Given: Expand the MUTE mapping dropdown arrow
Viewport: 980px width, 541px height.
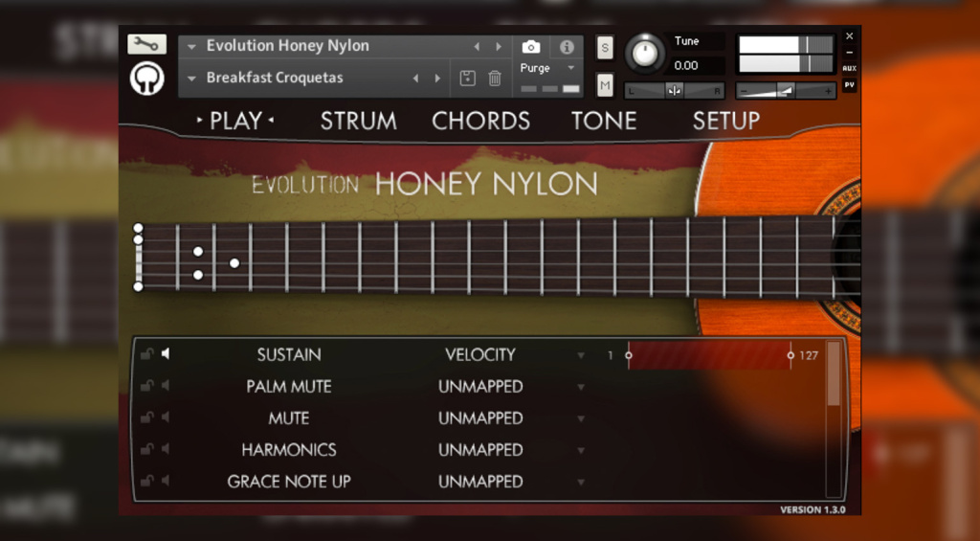Looking at the screenshot, I should pyautogui.click(x=581, y=418).
